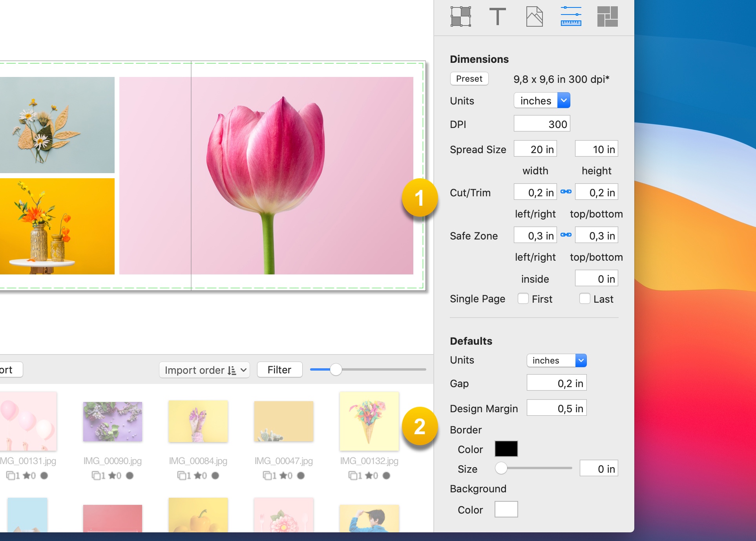Click the linked proportions icon for Cut/Trim
This screenshot has height=541, width=756.
(566, 192)
